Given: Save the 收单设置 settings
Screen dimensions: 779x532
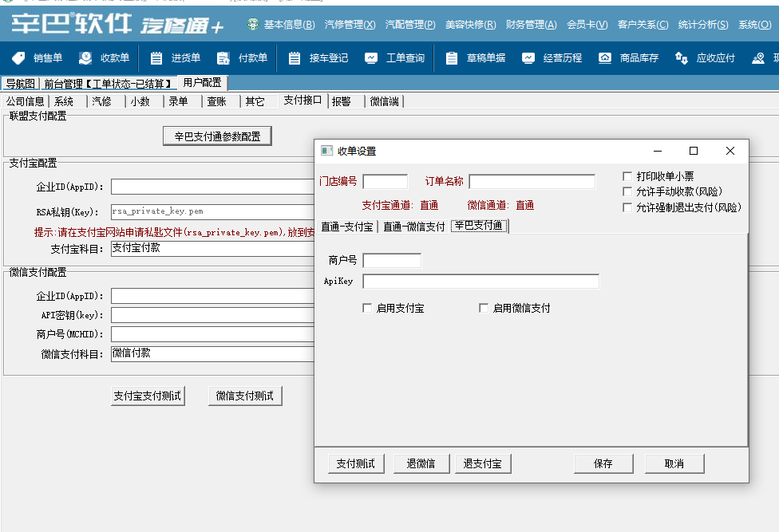Looking at the screenshot, I should click(x=603, y=463).
